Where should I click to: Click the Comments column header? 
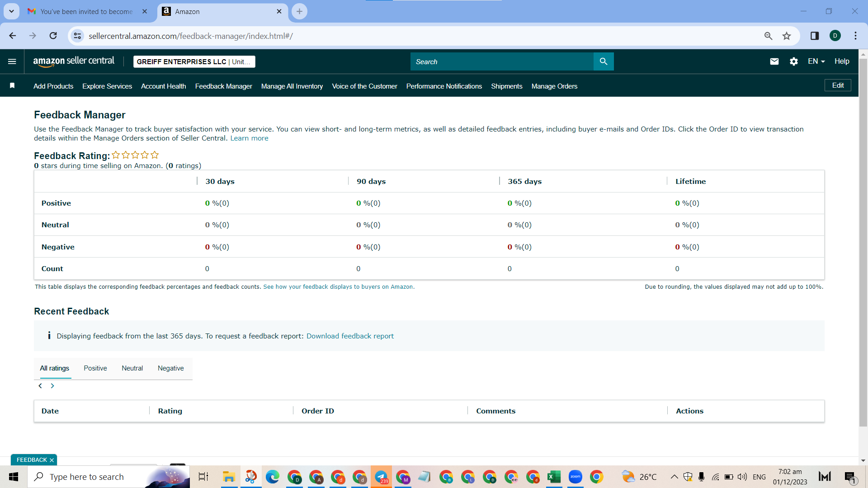coord(496,411)
